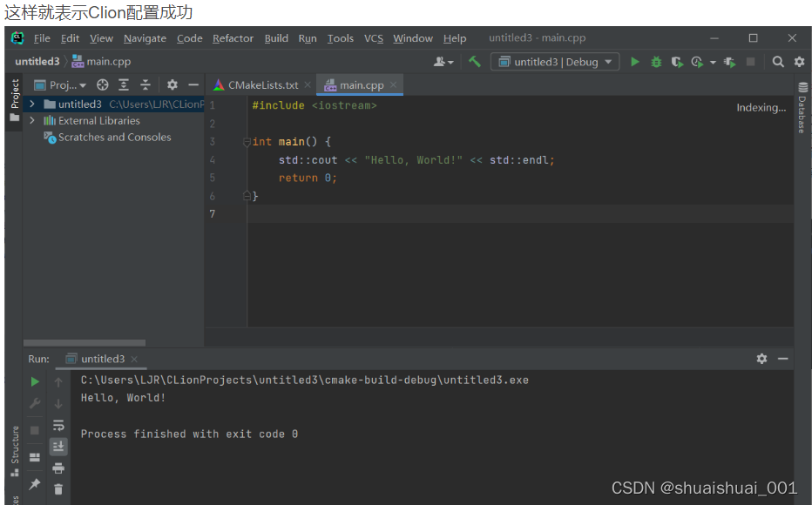Image resolution: width=812 pixels, height=505 pixels.
Task: Click untitled3 breadcrumb in navigation bar
Action: pyautogui.click(x=37, y=62)
